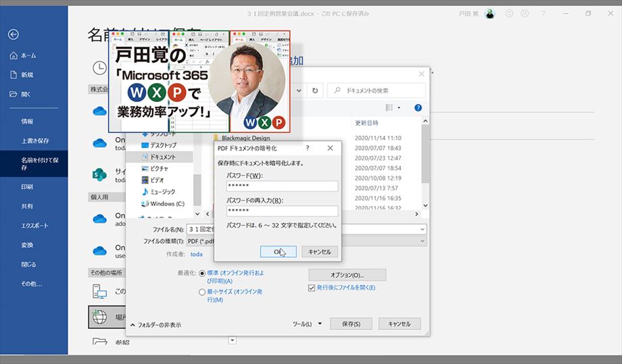Select ミュージック in the folder tree
Image resolution: width=622 pixels, height=364 pixels.
(x=159, y=192)
